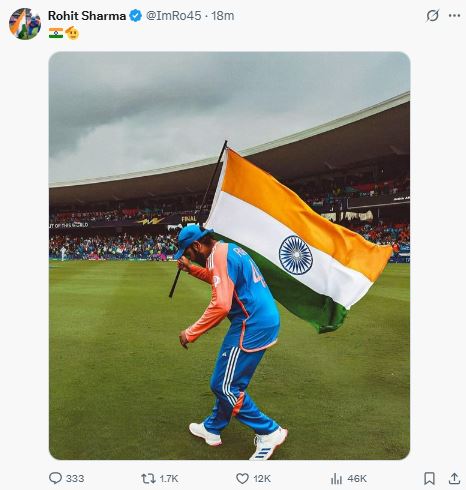Screen dimensions: 466x490
Task: Click the 46K view count
Action: (357, 479)
